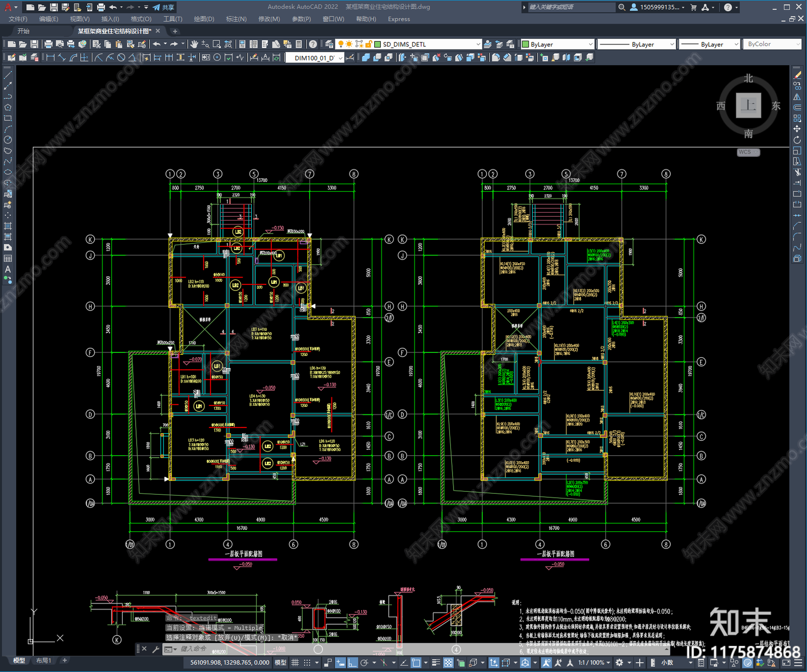Image resolution: width=807 pixels, height=672 pixels.
Task: Select the Erase tool in the modify toolbar
Action: [x=797, y=75]
